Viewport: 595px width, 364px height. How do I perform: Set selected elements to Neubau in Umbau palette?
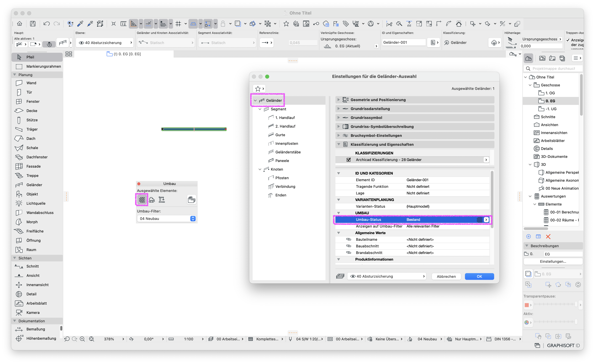[162, 200]
